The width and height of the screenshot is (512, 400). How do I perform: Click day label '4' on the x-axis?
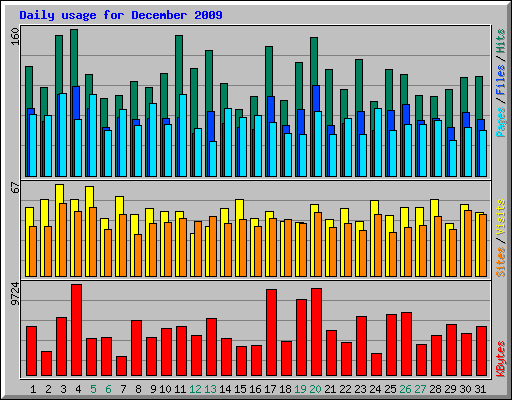pyautogui.click(x=78, y=389)
